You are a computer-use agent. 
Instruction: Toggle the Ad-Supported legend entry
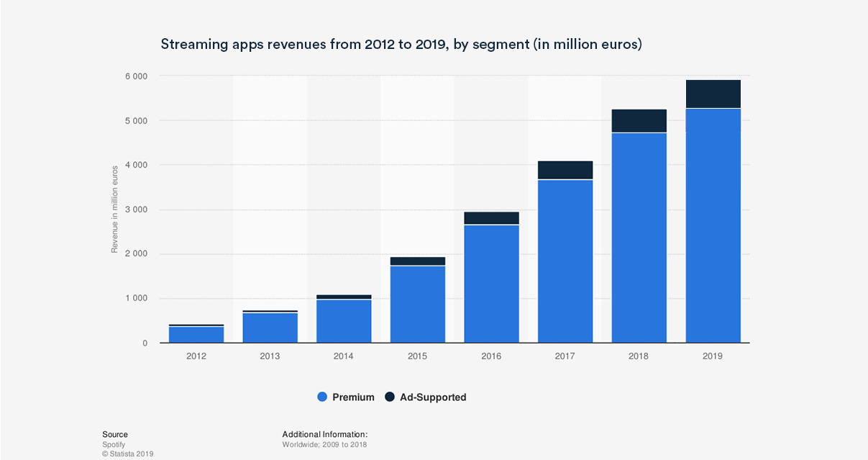pos(426,397)
